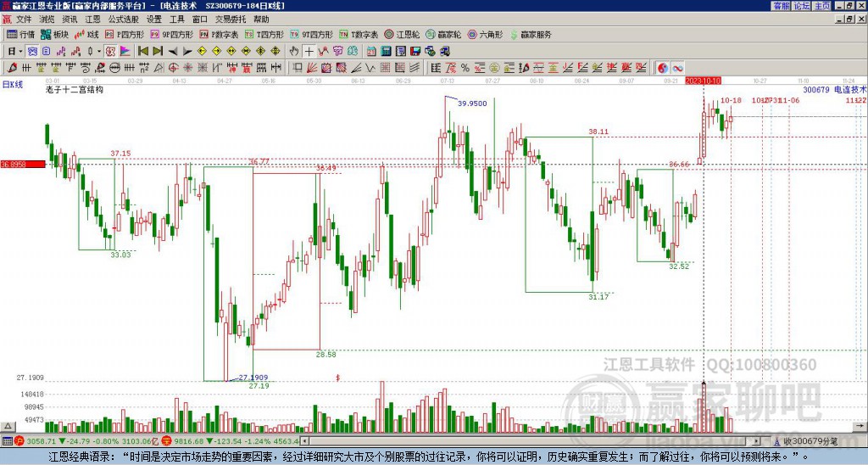Click the 9816.68 index status value
This screenshot has width=868, height=465.
click(x=189, y=441)
